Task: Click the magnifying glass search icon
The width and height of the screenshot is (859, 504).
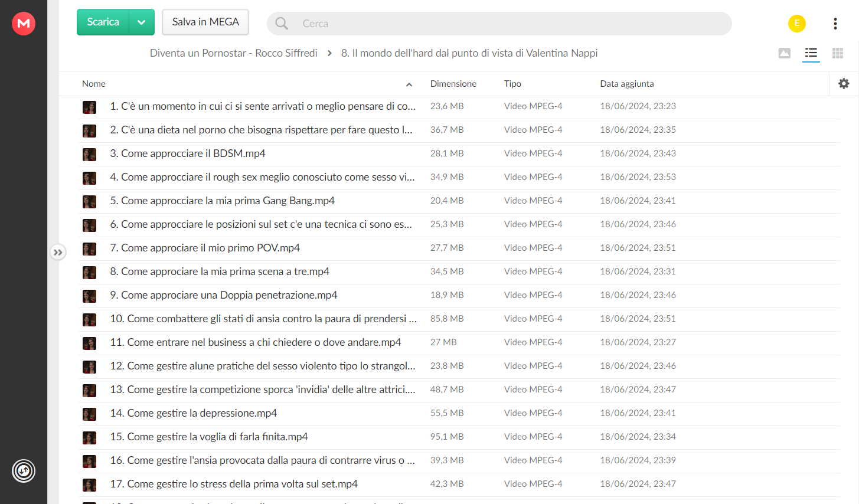Action: point(282,24)
